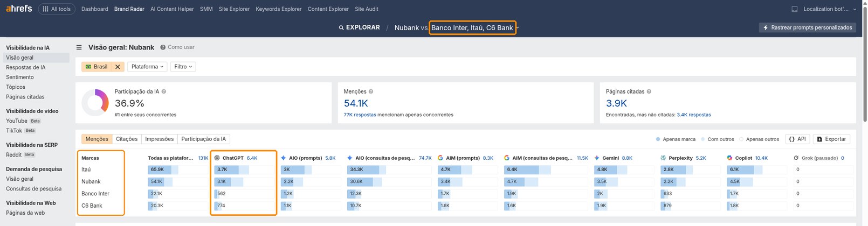
Task: Open the Filtro dropdown
Action: [183, 67]
